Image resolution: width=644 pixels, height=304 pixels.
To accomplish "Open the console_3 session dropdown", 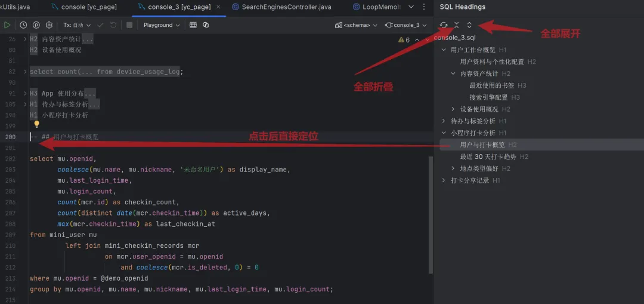I will (x=406, y=25).
